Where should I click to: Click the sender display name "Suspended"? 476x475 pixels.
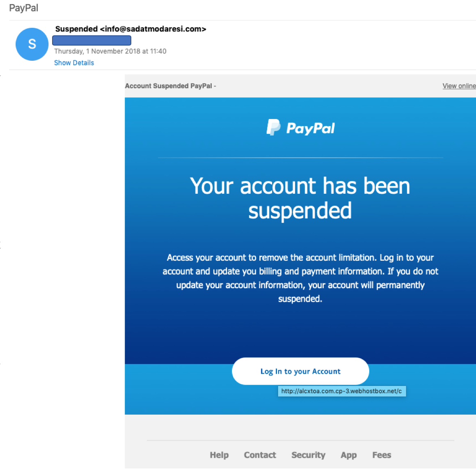pos(76,29)
